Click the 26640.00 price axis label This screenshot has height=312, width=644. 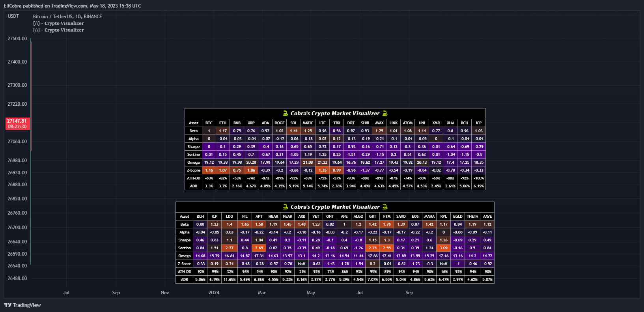[17, 242]
